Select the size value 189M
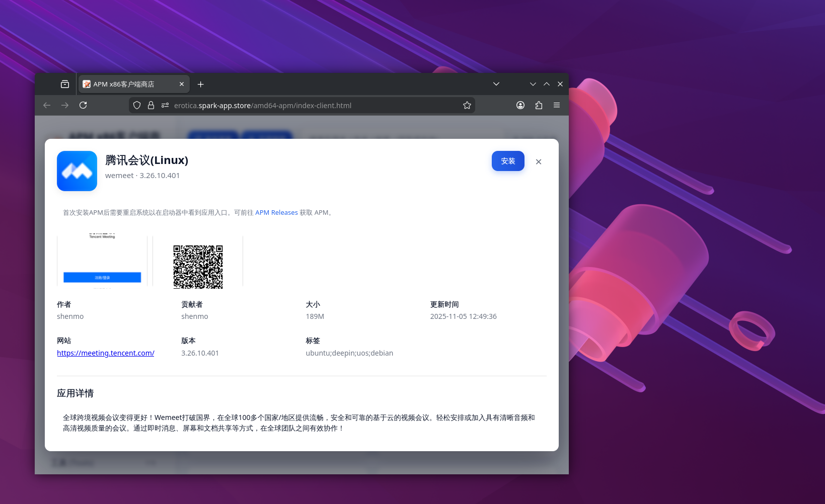Screen dimensions: 825x504 tap(315, 316)
